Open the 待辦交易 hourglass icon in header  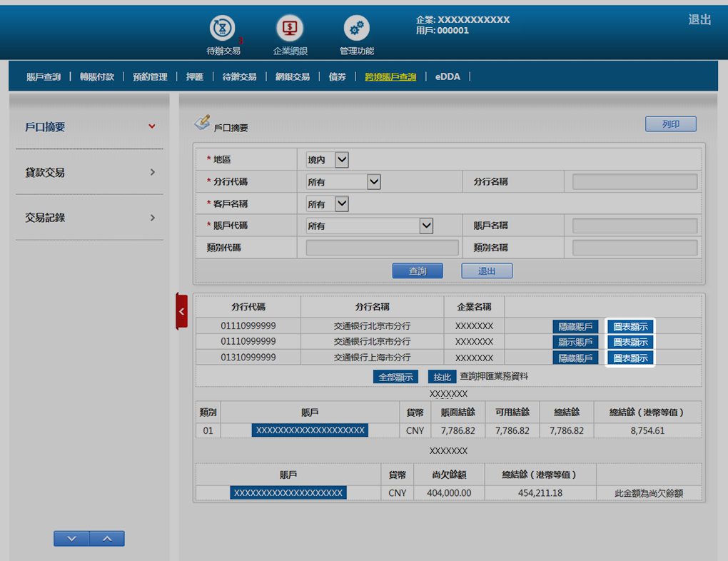(223, 28)
